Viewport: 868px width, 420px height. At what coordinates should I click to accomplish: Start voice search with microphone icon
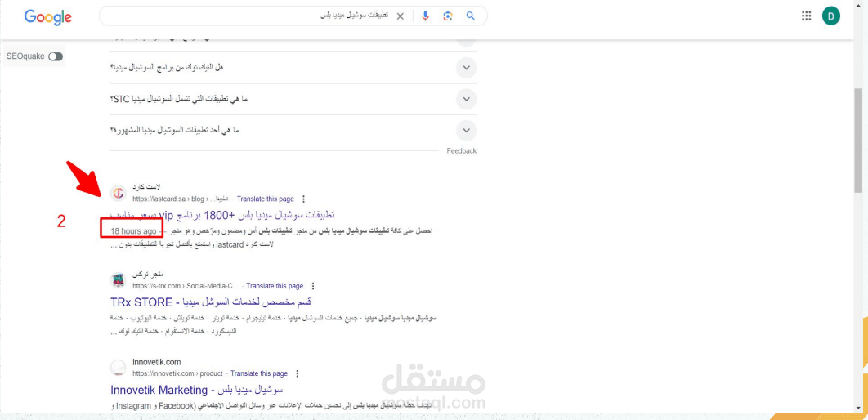pos(425,16)
